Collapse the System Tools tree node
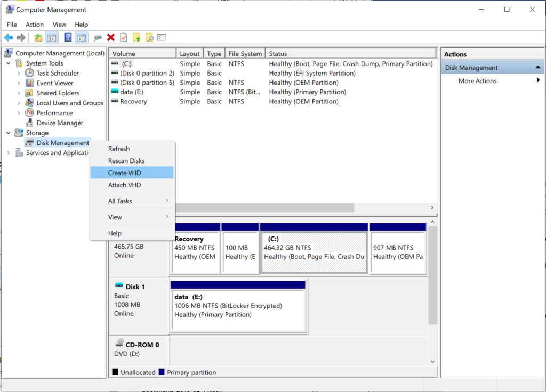This screenshot has height=392, width=546. (x=9, y=63)
